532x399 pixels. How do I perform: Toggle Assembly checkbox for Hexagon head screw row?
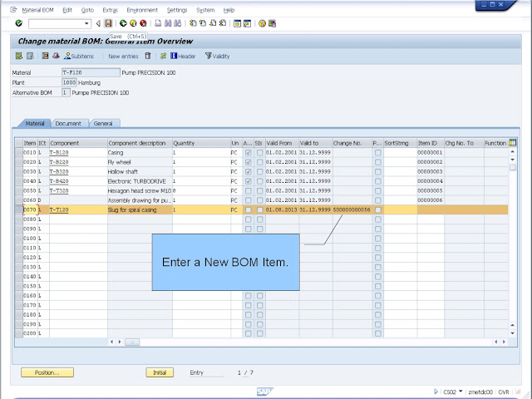click(x=249, y=190)
